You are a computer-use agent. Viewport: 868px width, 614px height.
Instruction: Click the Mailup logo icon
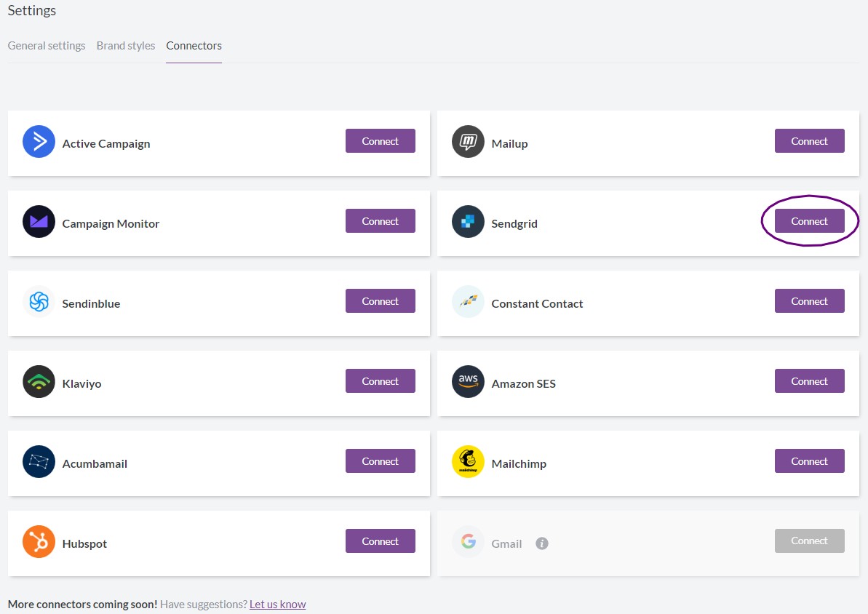pos(468,142)
